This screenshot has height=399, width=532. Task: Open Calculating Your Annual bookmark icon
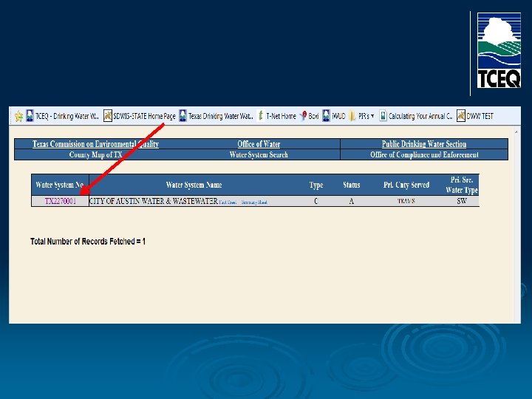383,116
